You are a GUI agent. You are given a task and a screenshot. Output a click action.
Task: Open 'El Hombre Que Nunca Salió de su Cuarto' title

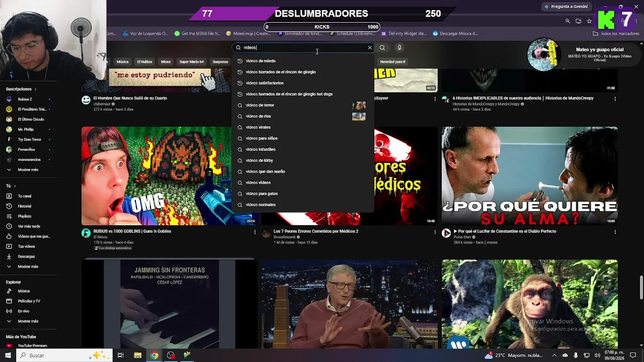[130, 99]
